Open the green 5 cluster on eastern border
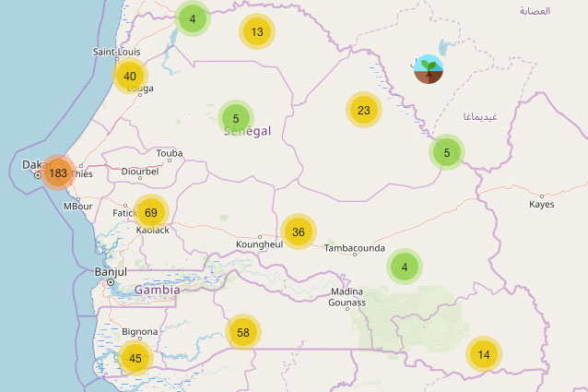 [447, 152]
